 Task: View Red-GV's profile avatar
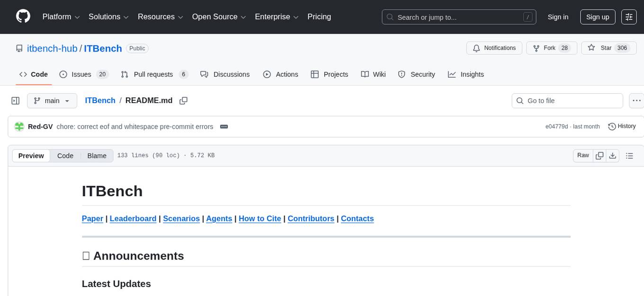(x=19, y=126)
